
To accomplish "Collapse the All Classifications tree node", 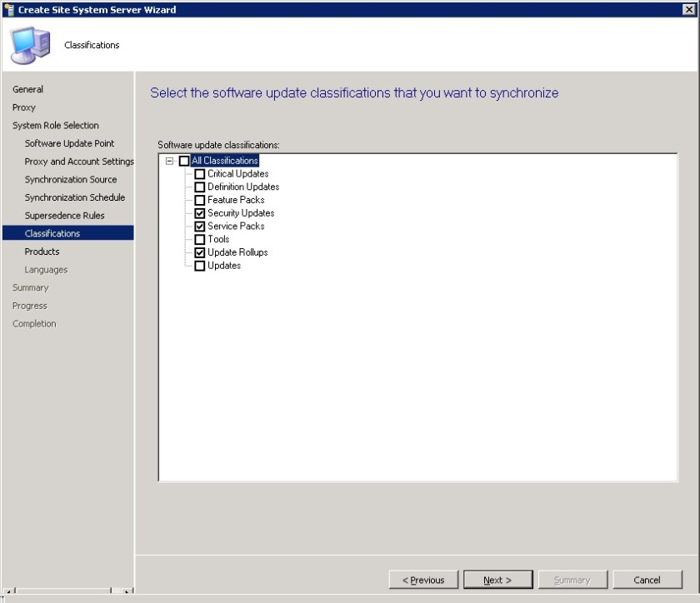I will click(x=171, y=160).
